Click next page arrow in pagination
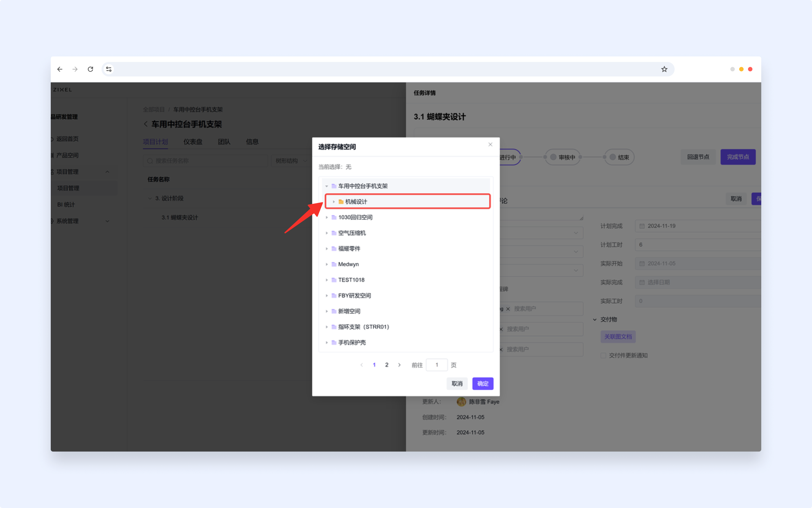812x508 pixels. coord(399,365)
